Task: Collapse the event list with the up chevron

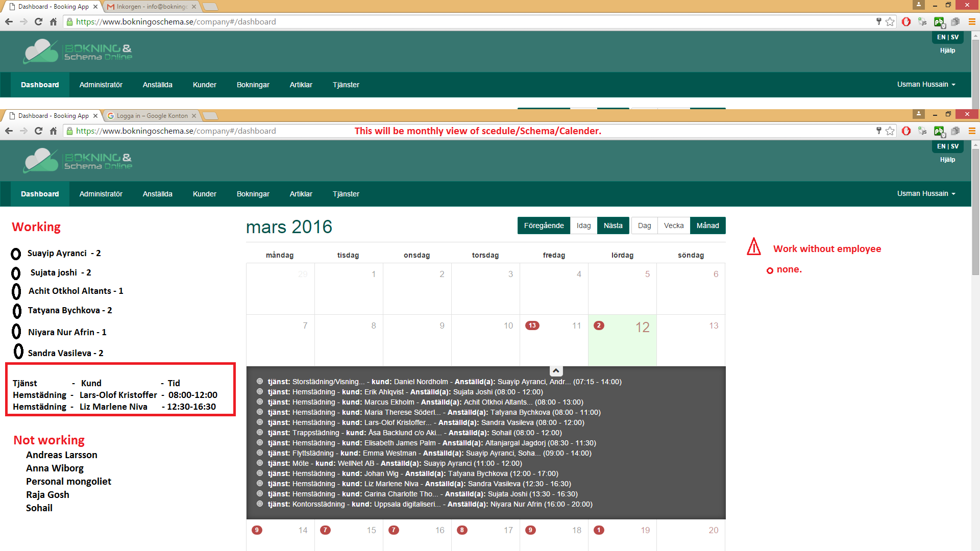Action: 556,371
